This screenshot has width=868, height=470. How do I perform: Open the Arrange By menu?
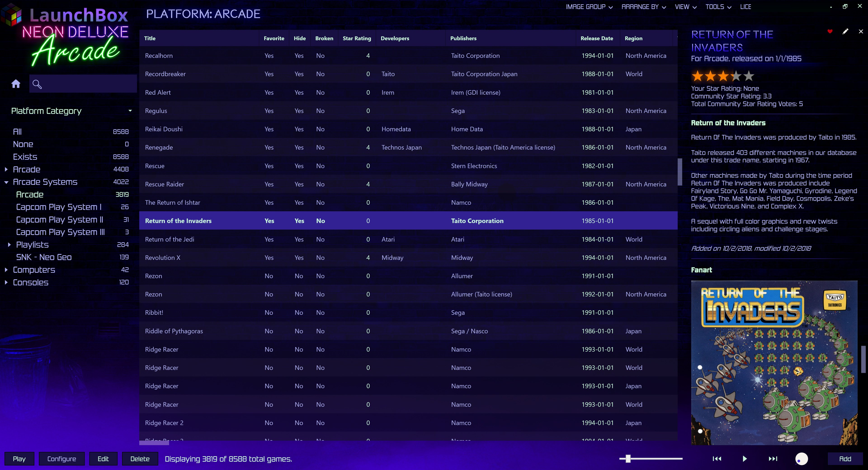[x=644, y=7]
